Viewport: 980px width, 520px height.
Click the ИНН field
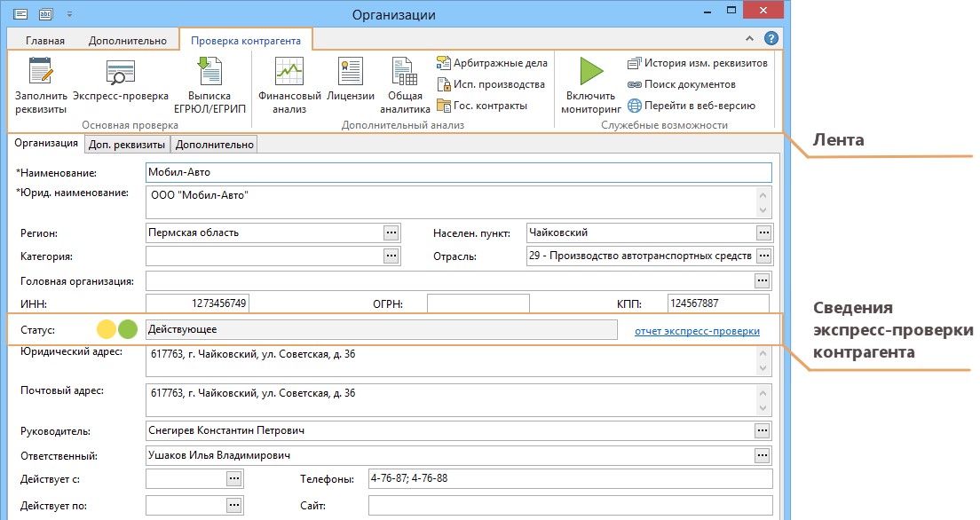[x=197, y=303]
